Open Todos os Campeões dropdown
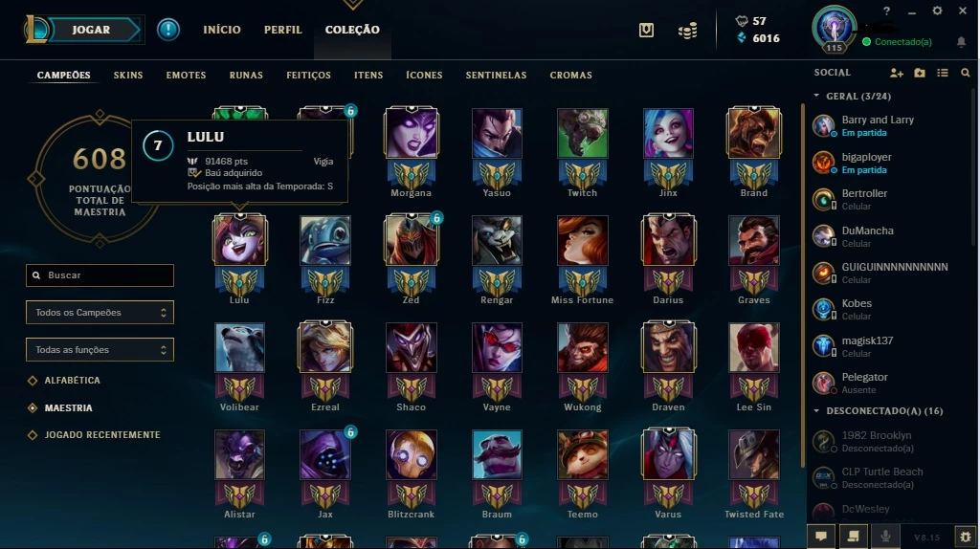The height and width of the screenshot is (549, 980). (100, 313)
